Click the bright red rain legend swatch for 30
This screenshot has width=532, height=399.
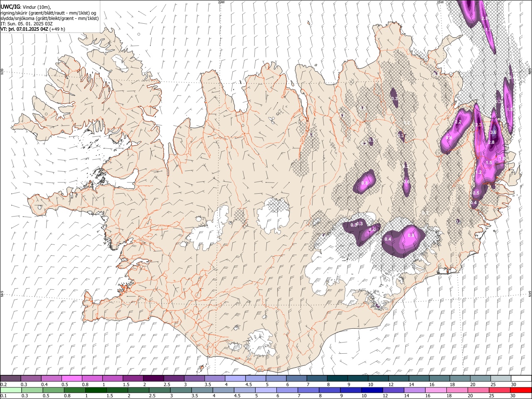pos(521,390)
